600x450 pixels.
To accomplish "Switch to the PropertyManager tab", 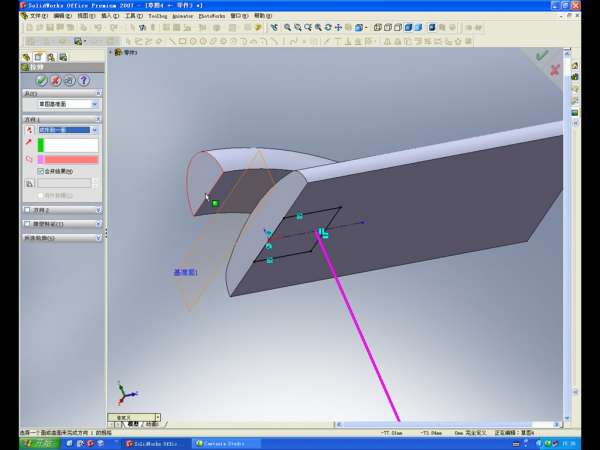I will [38, 57].
